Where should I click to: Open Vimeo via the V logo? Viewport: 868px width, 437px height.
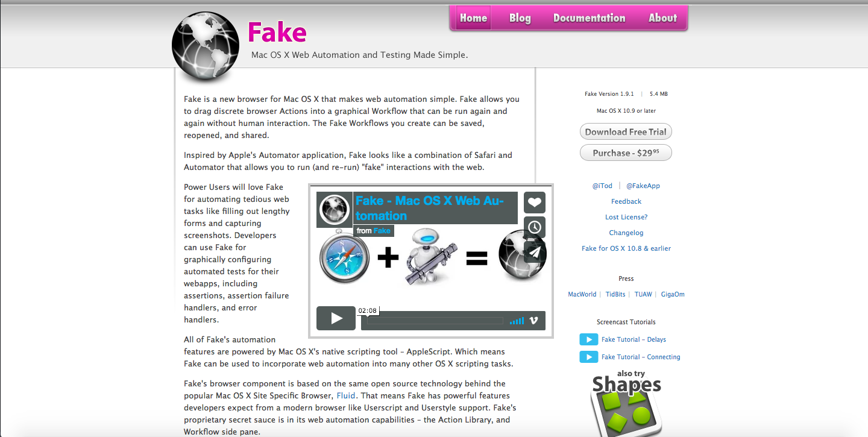(x=533, y=321)
